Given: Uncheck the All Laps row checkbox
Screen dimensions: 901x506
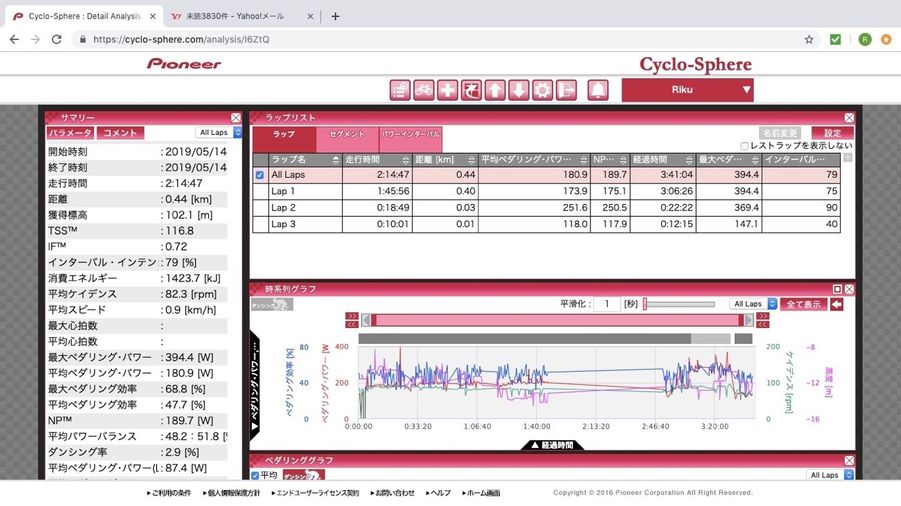Looking at the screenshot, I should pos(260,175).
